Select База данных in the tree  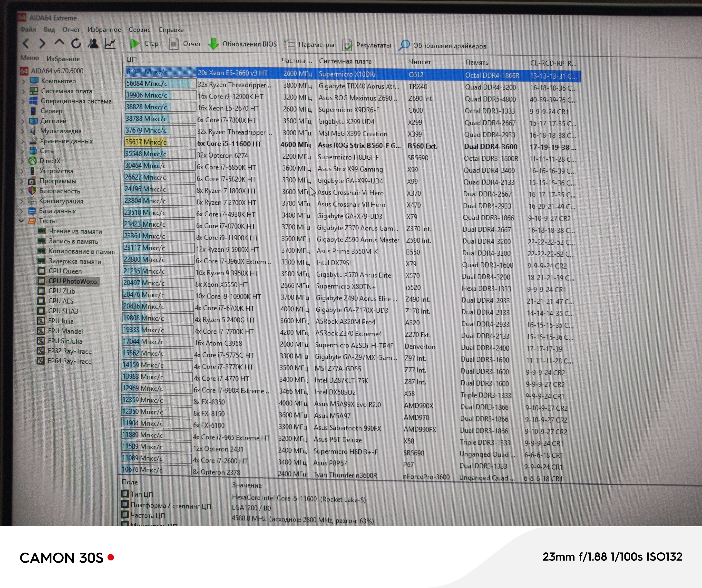click(x=51, y=211)
